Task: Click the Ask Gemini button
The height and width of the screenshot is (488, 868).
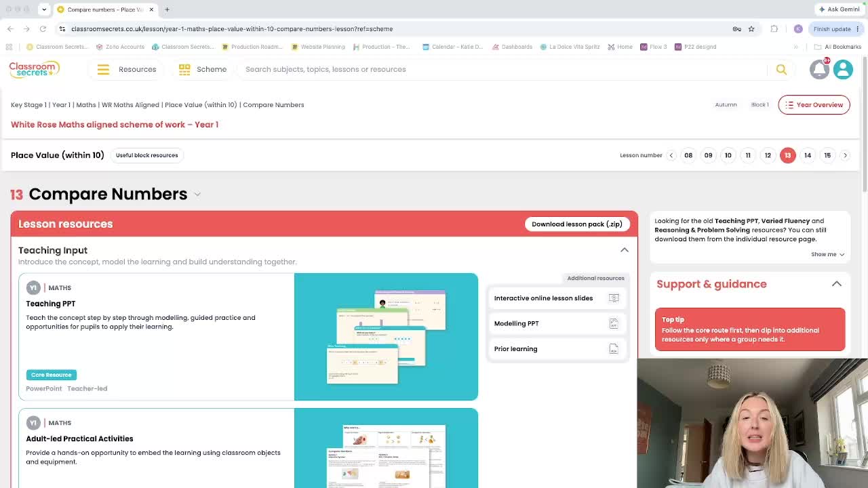Action: (840, 9)
